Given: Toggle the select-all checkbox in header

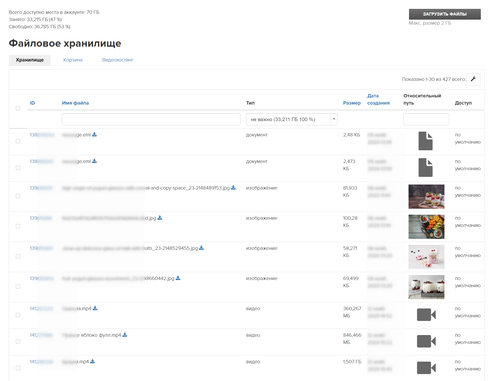Looking at the screenshot, I should click(x=18, y=108).
